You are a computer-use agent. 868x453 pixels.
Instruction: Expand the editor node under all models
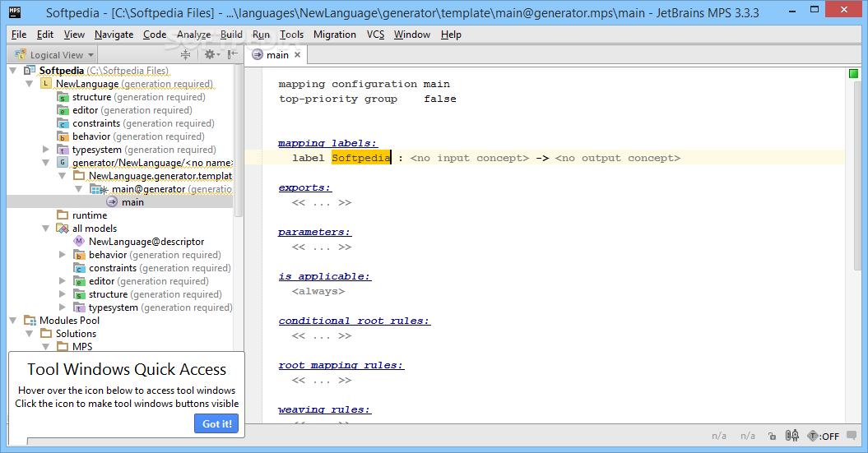[x=63, y=281]
